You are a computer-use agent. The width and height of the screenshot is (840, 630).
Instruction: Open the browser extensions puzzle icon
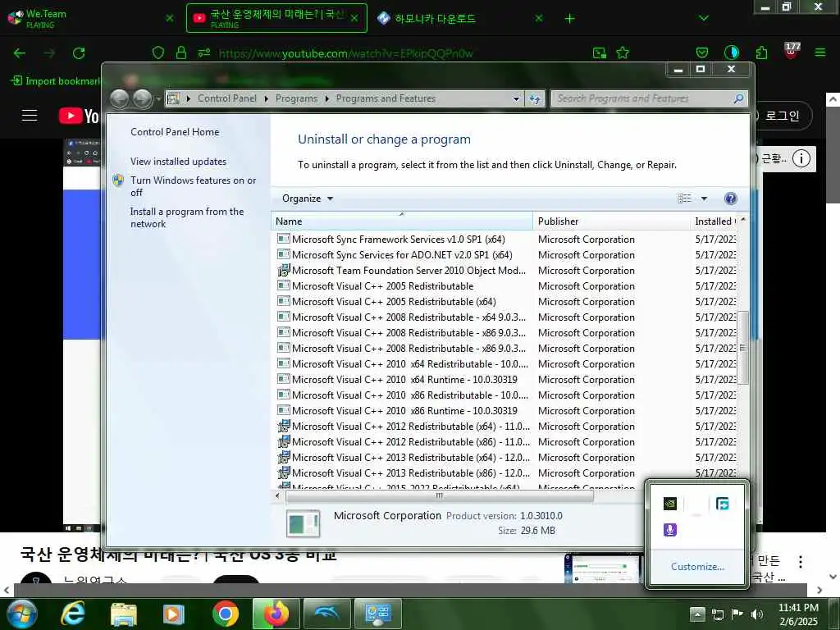tap(761, 52)
